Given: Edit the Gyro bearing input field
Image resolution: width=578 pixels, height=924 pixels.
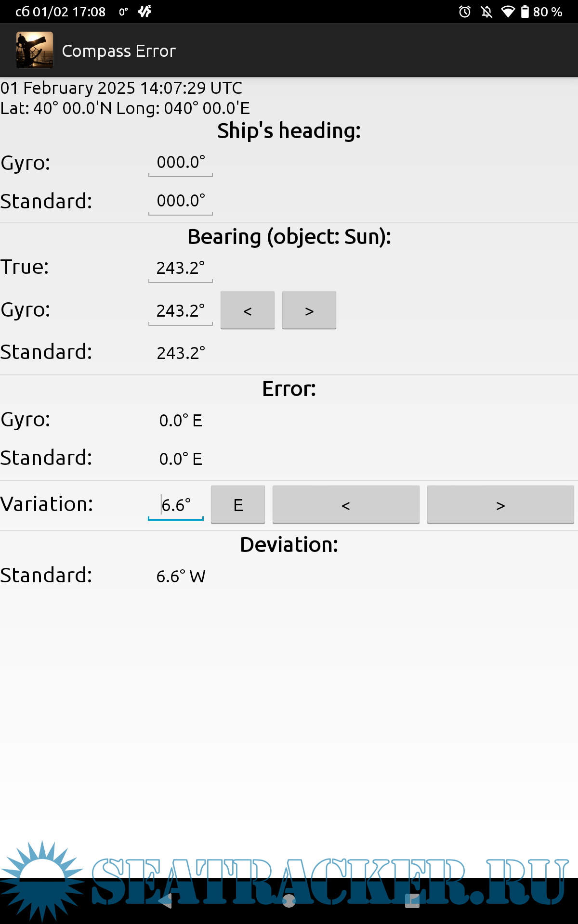Looking at the screenshot, I should coord(181,311).
